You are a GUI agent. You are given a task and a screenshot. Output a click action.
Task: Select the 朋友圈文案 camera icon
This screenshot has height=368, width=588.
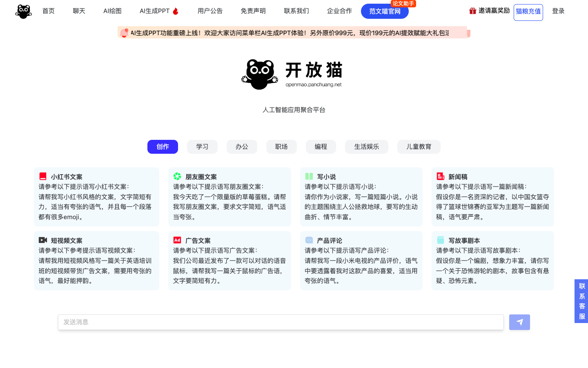tap(177, 176)
